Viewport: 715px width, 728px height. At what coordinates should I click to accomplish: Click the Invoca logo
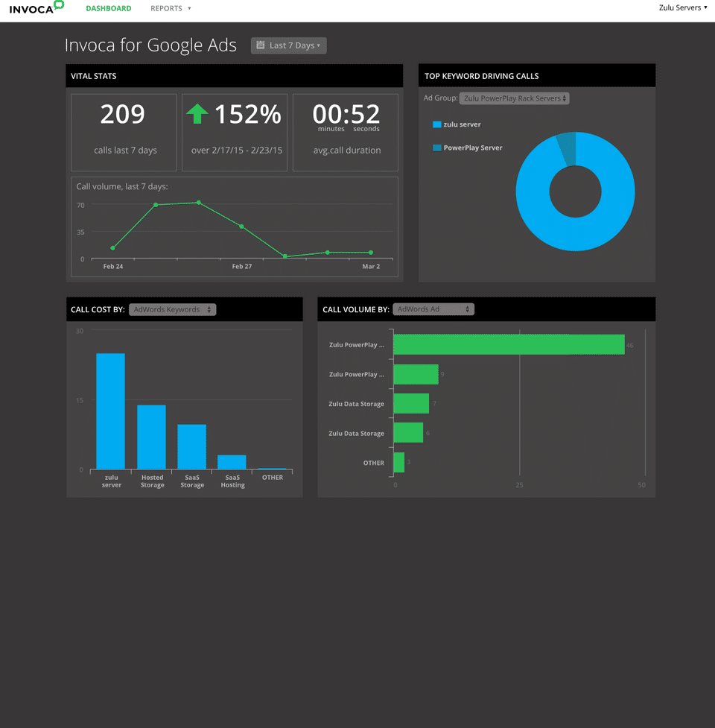36,8
